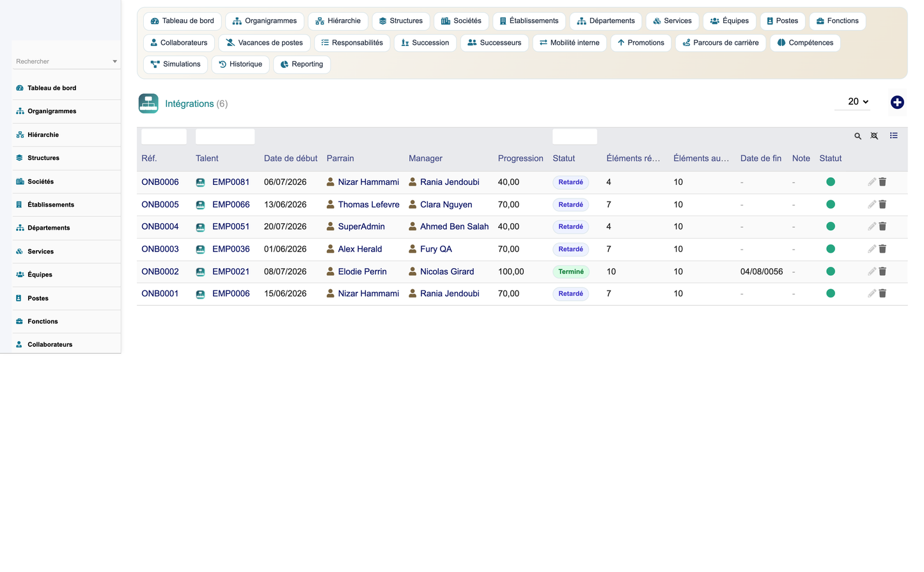Screen dimensions: 924x572
Task: Delete row ONB0003 with trash icon
Action: (x=882, y=249)
